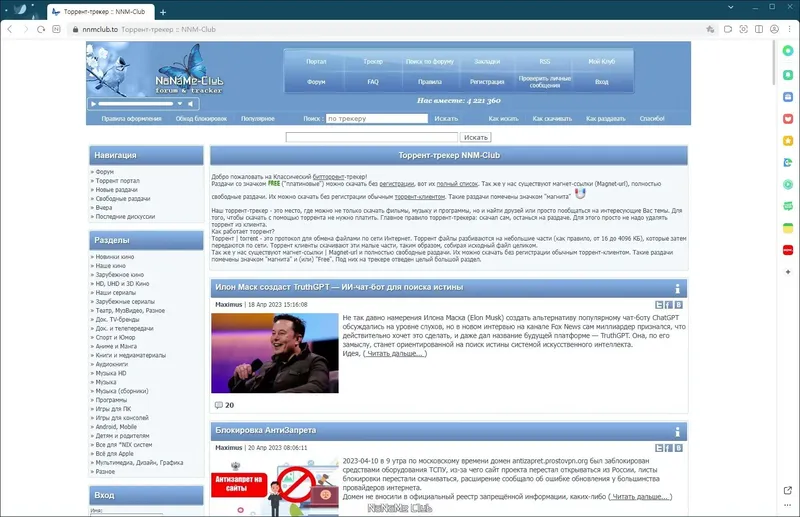The width and height of the screenshot is (800, 517).
Task: Click 'Читать дальше' in TruthGPT article
Action: point(395,354)
